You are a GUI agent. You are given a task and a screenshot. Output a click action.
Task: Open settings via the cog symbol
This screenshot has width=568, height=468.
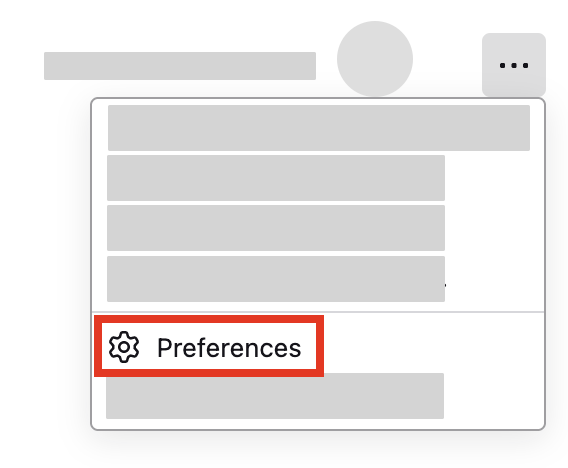tap(124, 347)
